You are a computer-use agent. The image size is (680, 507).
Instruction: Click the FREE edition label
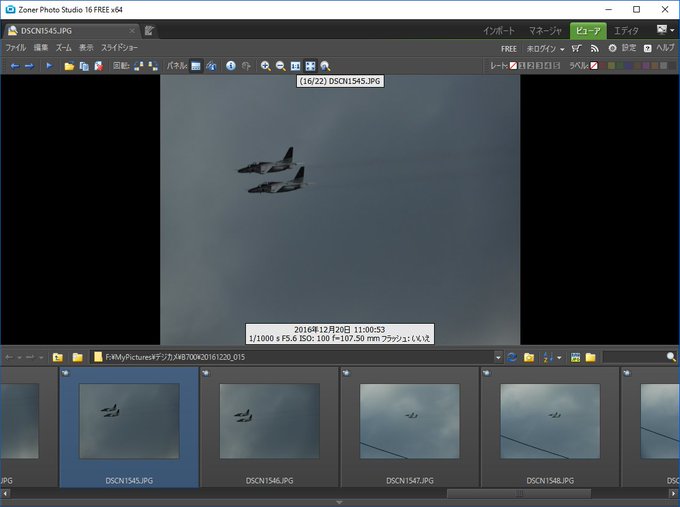pos(509,49)
